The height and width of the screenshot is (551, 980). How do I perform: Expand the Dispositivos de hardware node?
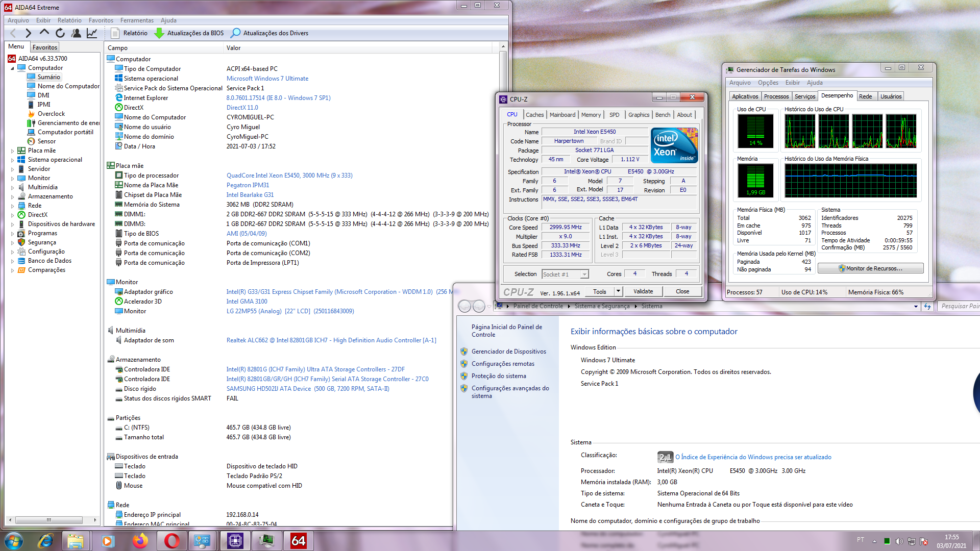coord(12,224)
